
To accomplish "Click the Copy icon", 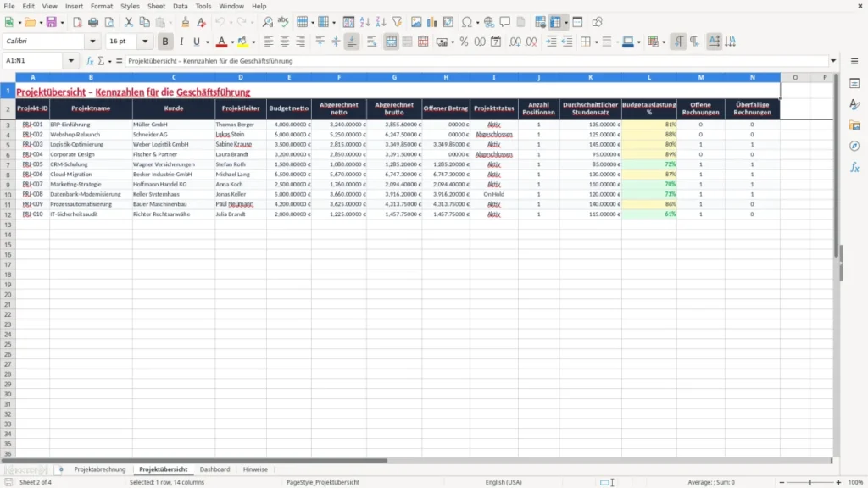I will (x=144, y=22).
